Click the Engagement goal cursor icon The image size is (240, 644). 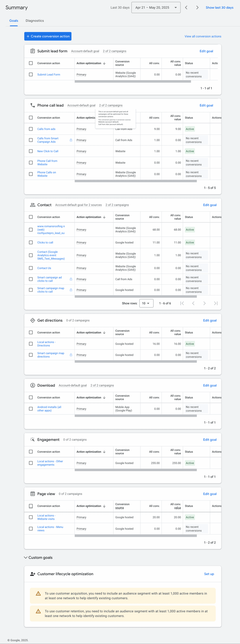click(x=33, y=440)
